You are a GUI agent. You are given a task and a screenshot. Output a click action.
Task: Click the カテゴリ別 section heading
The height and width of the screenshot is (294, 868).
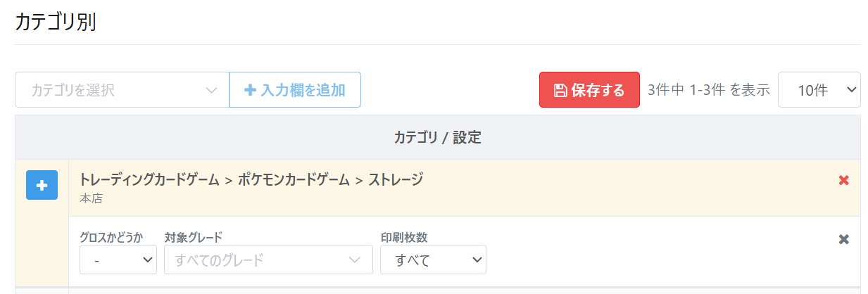click(x=56, y=22)
